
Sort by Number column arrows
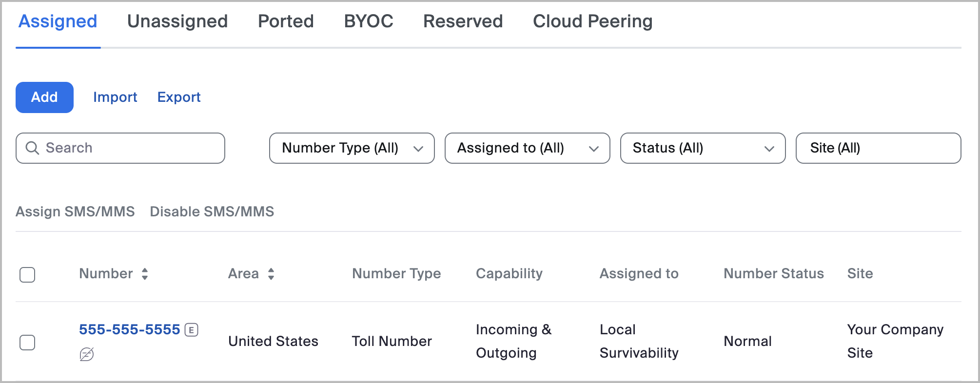pos(145,274)
